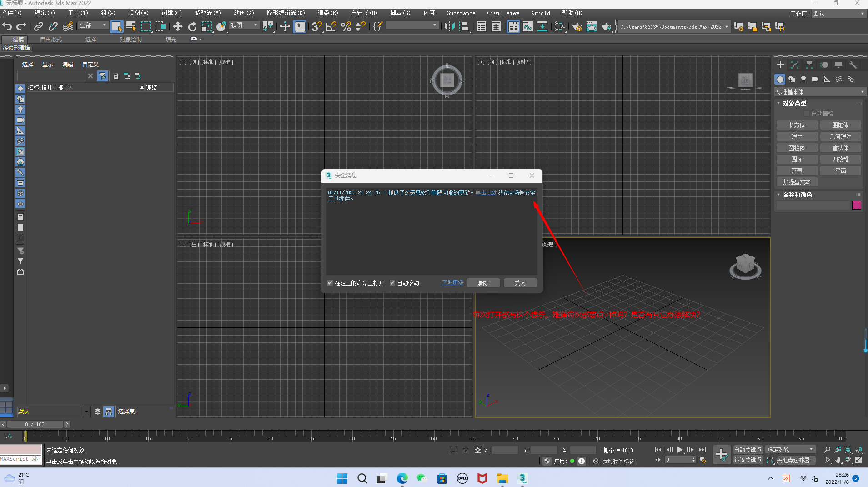
Task: Uncheck the Auto Scroll checkbox
Action: pos(392,283)
